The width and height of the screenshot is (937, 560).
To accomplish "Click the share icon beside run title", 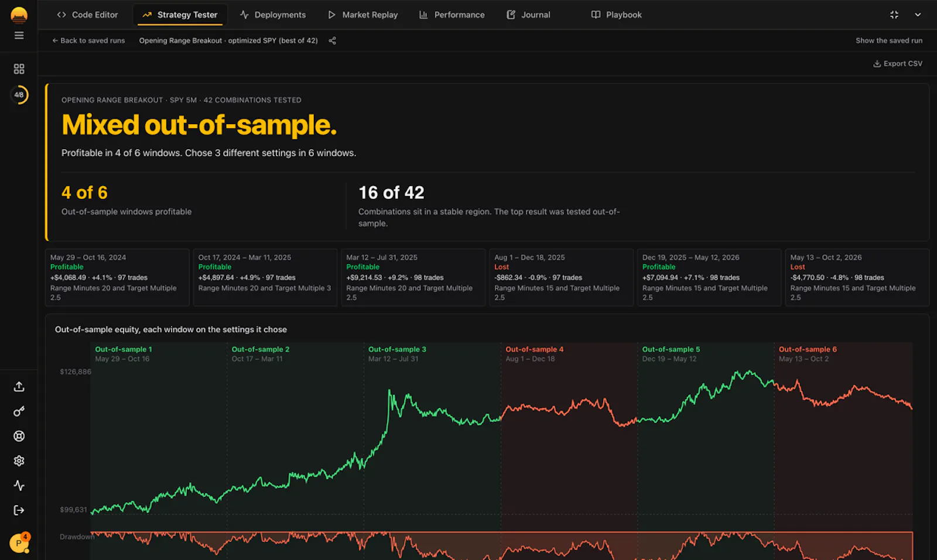I will 332,40.
